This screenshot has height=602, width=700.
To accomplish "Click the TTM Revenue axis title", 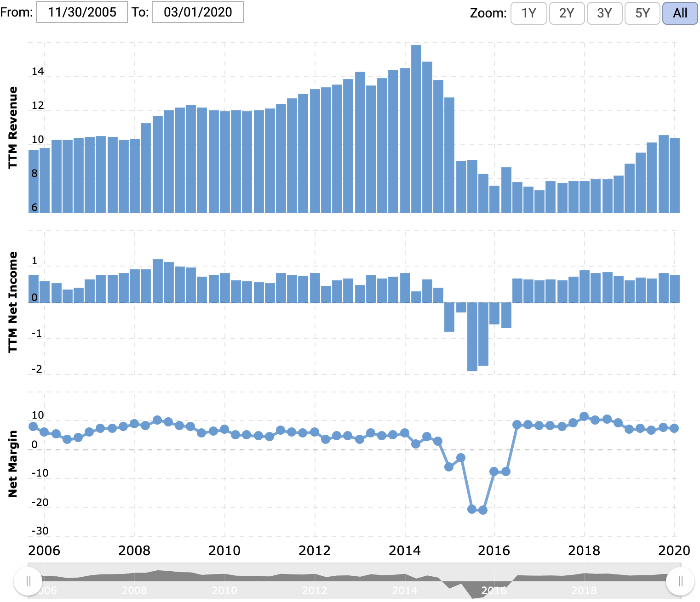I will click(x=13, y=127).
